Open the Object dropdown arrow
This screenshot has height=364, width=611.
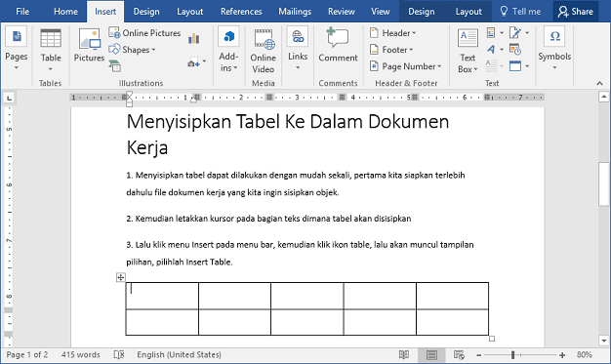click(x=527, y=65)
